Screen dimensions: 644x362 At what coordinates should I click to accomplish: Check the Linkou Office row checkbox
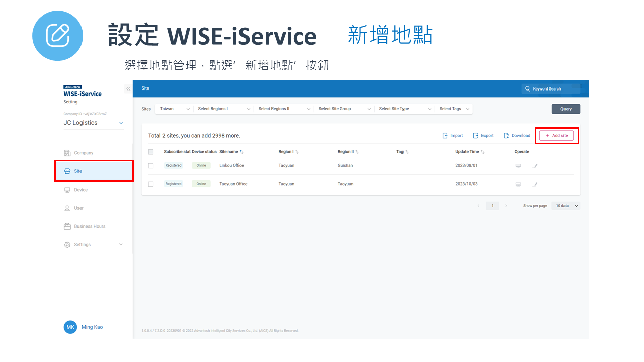(x=151, y=166)
